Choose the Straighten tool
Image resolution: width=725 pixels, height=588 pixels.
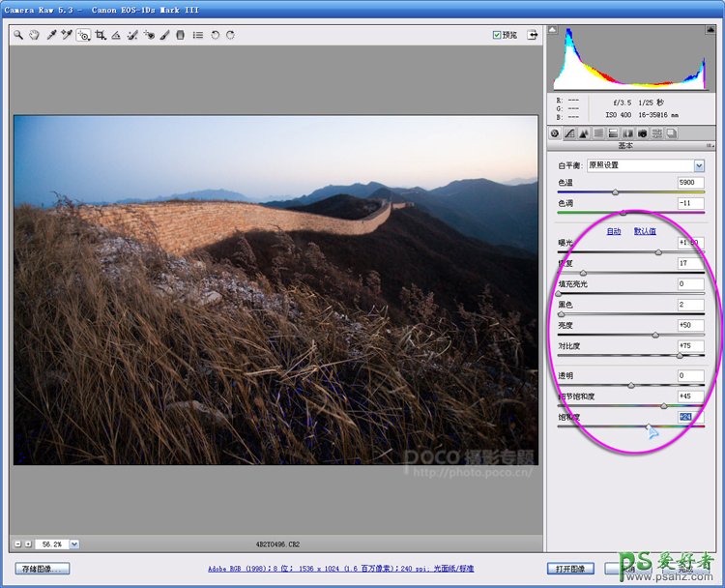point(116,35)
